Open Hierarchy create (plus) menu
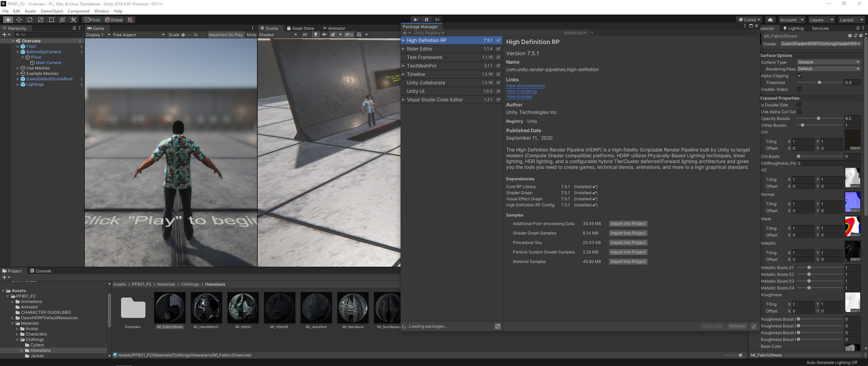 click(x=6, y=35)
